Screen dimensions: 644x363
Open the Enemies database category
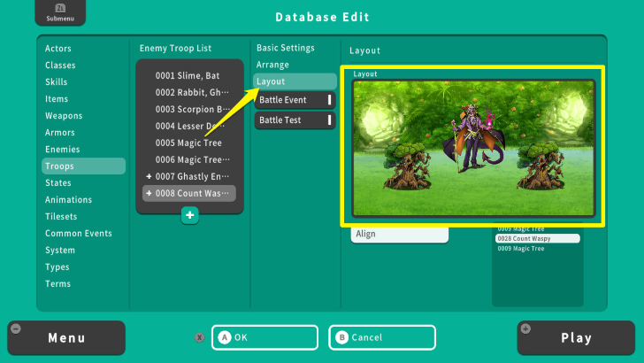click(63, 150)
